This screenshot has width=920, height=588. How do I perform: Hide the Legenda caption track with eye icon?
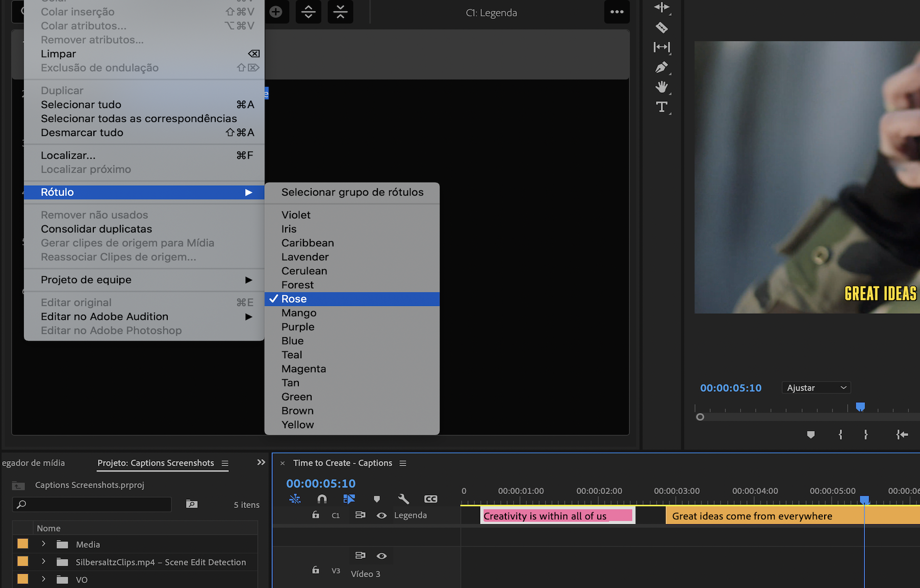[x=381, y=516]
